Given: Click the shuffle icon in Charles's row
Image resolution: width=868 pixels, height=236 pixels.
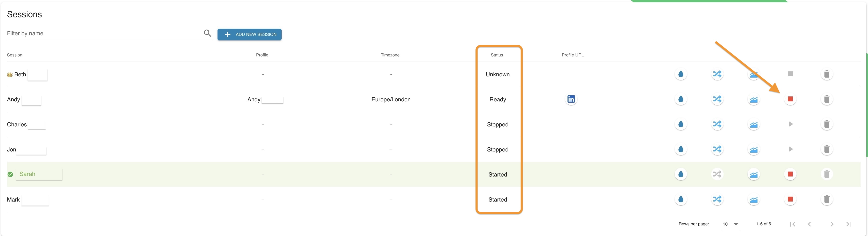Looking at the screenshot, I should click(717, 124).
